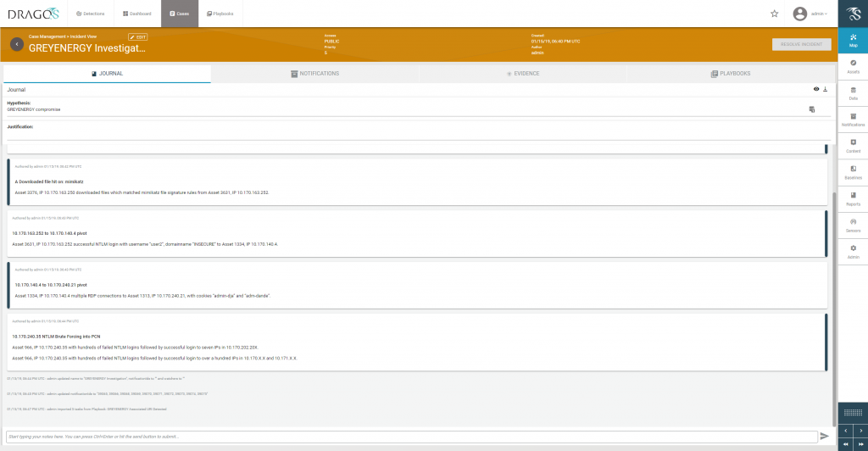Viewport: 868px width, 451px height.
Task: Open the Dashboard menu
Action: [x=137, y=14]
